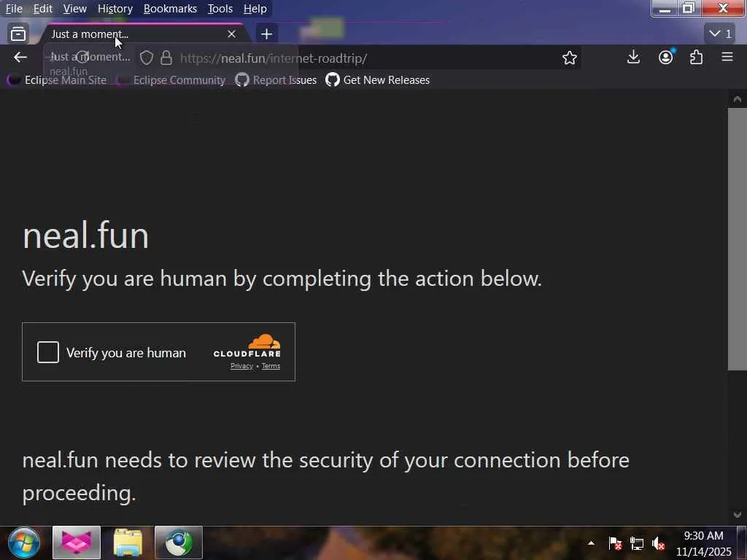This screenshot has width=747, height=560.
Task: Open the View menu
Action: tap(75, 9)
